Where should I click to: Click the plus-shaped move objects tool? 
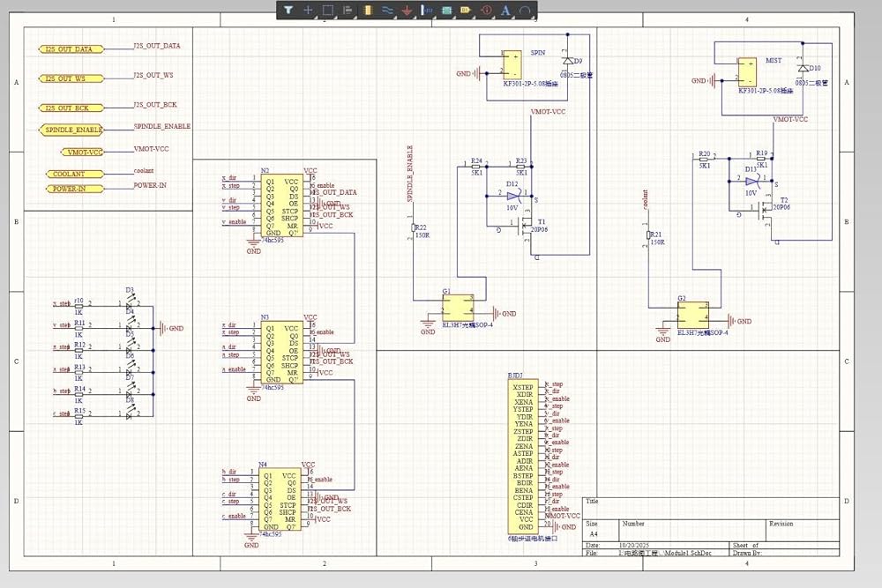(x=308, y=11)
